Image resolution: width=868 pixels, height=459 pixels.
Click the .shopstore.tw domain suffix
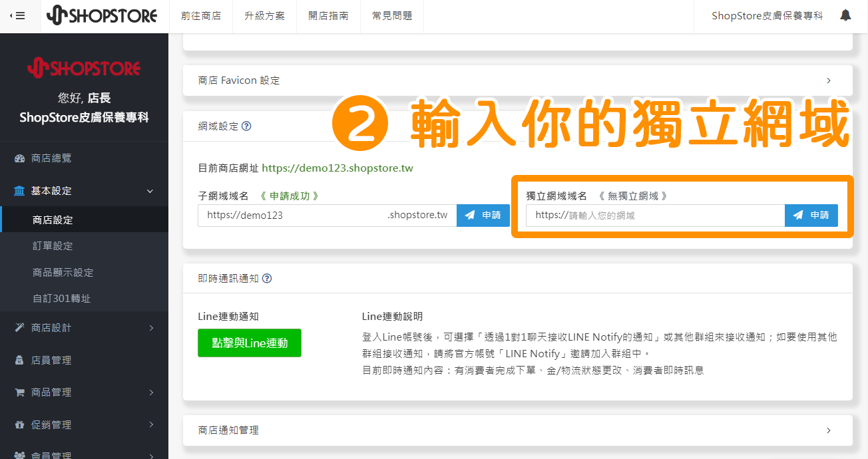(417, 215)
